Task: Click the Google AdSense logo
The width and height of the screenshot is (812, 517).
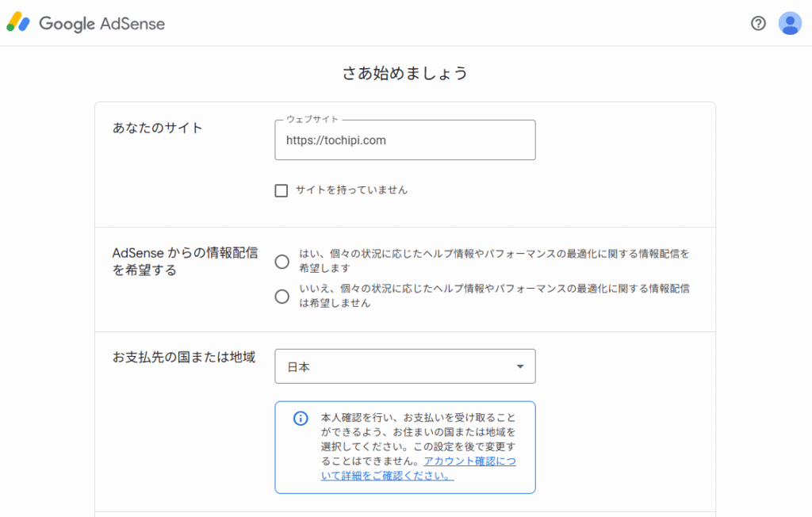Action: tap(86, 23)
